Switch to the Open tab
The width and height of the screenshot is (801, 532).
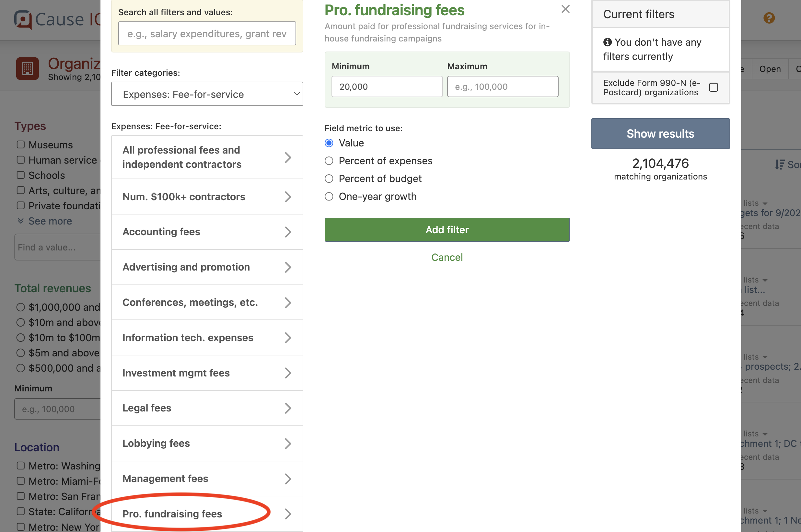point(770,69)
